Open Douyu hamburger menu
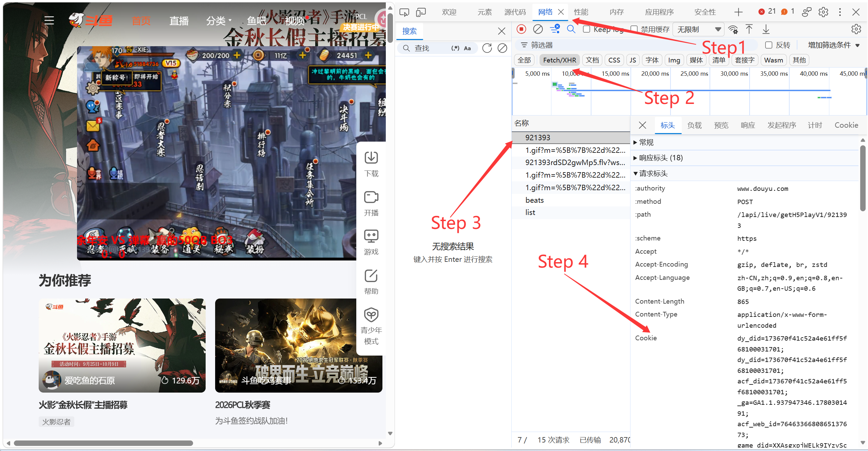Image resolution: width=868 pixels, height=451 pixels. pos(49,20)
